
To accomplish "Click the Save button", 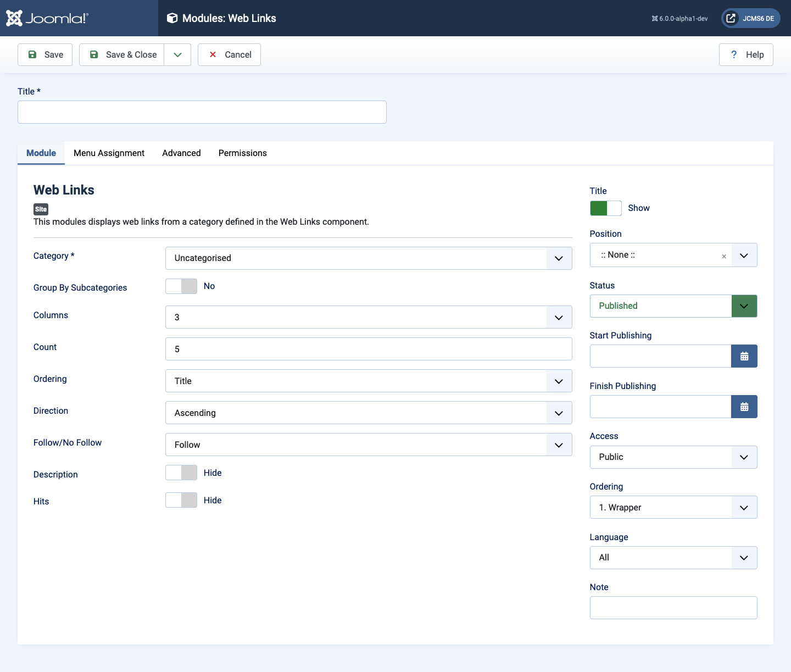I will point(45,54).
